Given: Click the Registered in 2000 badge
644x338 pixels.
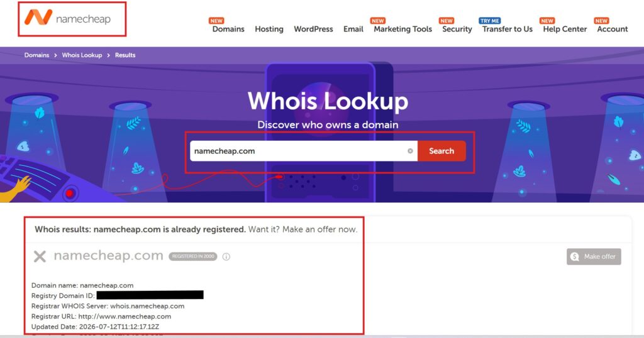Looking at the screenshot, I should click(x=193, y=256).
